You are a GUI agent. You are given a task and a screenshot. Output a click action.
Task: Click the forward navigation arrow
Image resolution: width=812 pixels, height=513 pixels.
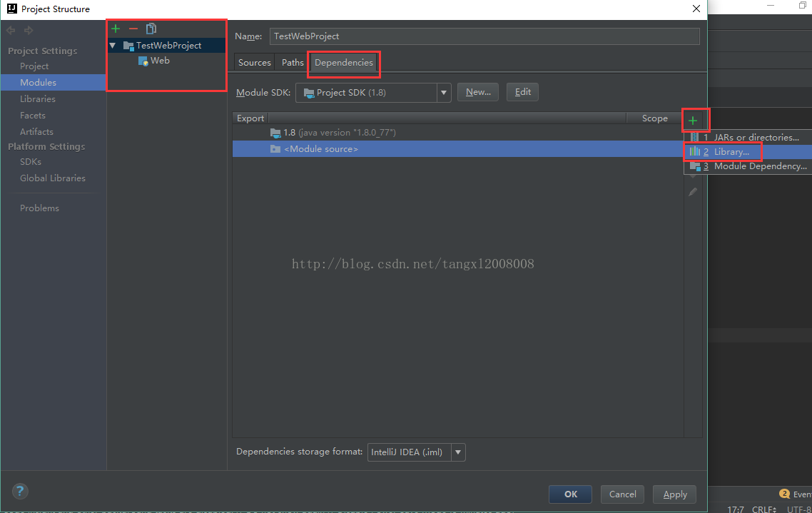pos(29,31)
